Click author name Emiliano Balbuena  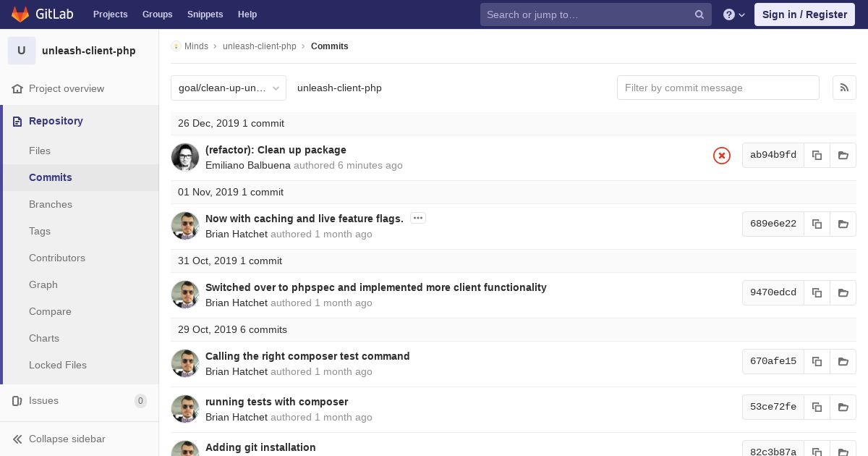click(x=248, y=165)
